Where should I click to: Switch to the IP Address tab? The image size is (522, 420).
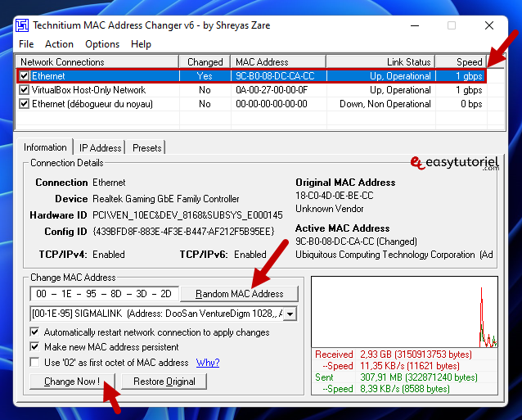100,147
